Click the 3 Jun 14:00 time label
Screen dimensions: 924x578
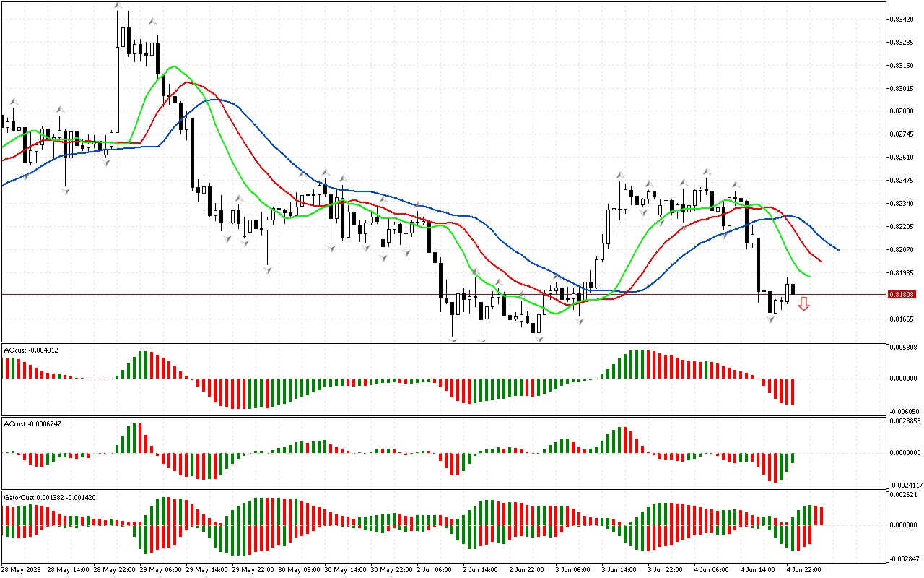(x=618, y=570)
